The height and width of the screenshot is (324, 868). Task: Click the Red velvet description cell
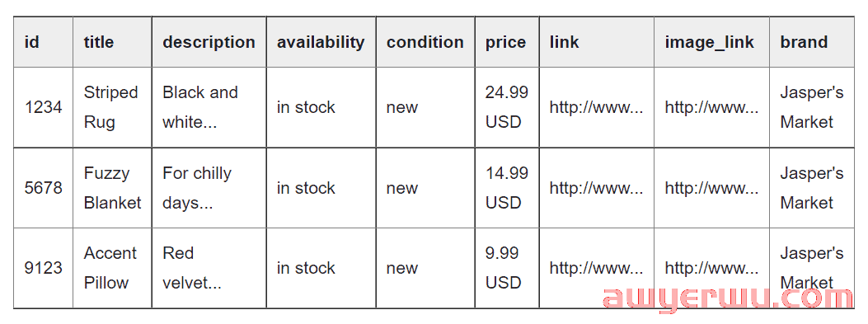point(209,268)
